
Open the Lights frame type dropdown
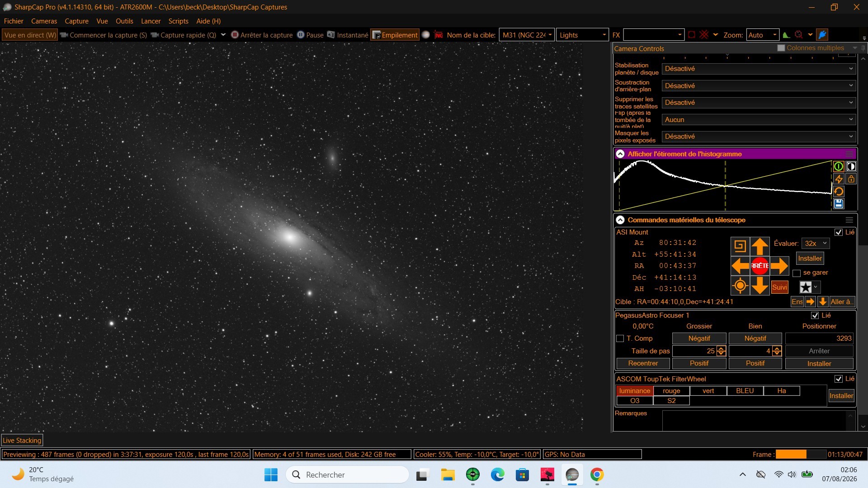(x=582, y=35)
